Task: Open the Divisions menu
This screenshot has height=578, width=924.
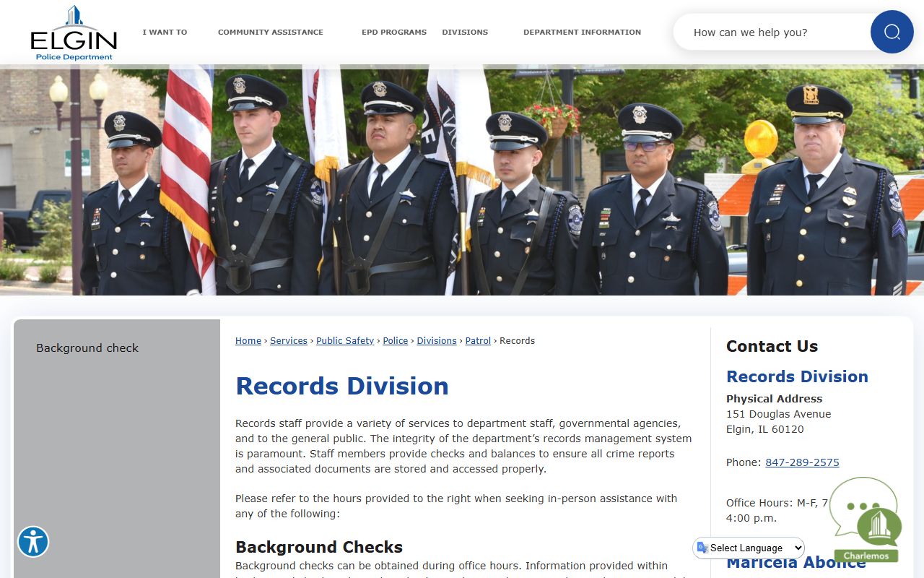Action: (465, 32)
